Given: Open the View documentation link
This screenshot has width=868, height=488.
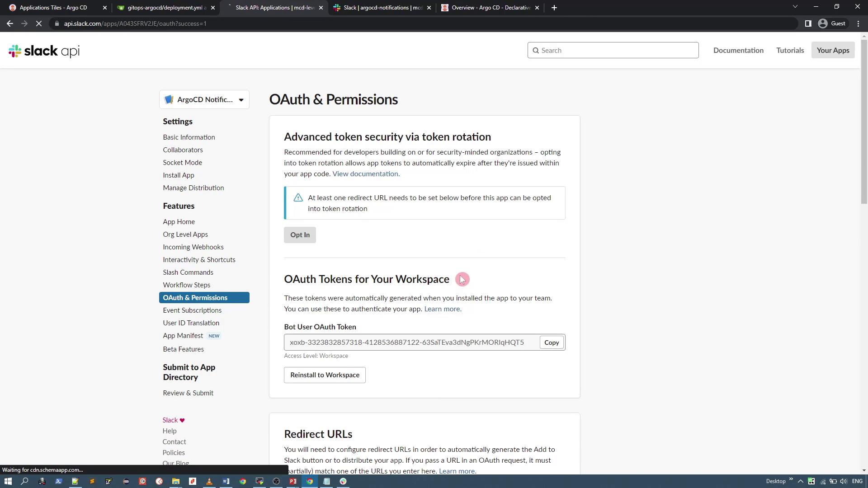Looking at the screenshot, I should pyautogui.click(x=365, y=174).
